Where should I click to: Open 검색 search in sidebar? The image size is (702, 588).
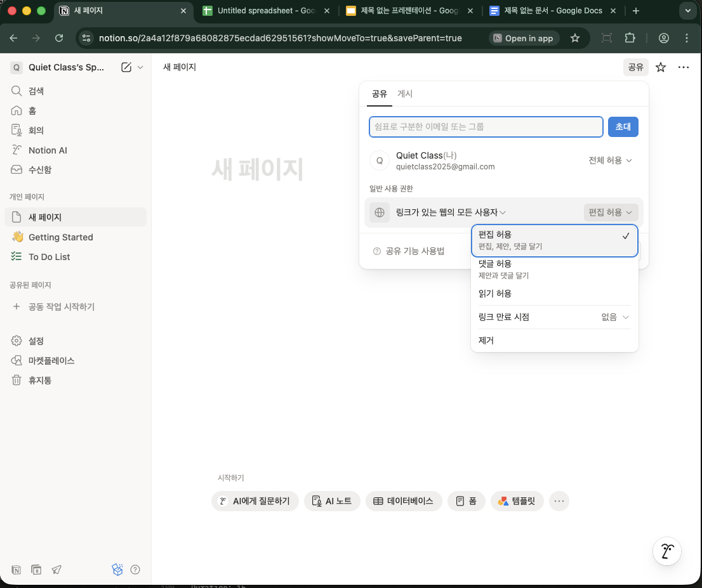pyautogui.click(x=36, y=91)
